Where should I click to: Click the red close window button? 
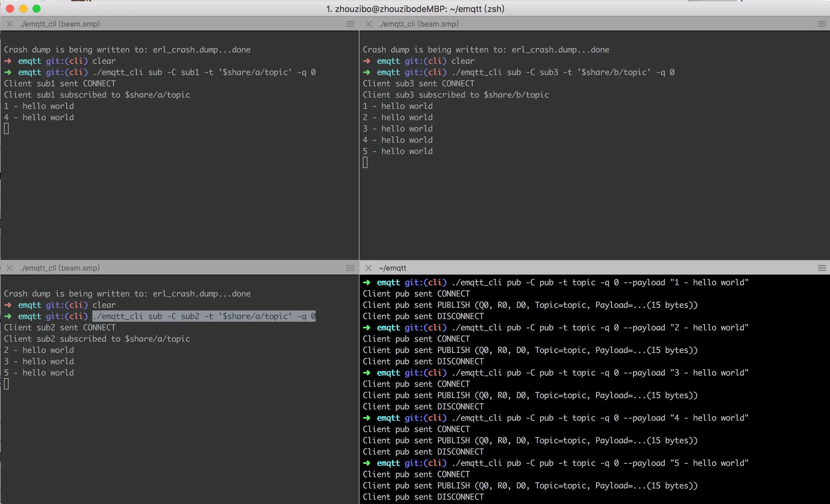(10, 9)
